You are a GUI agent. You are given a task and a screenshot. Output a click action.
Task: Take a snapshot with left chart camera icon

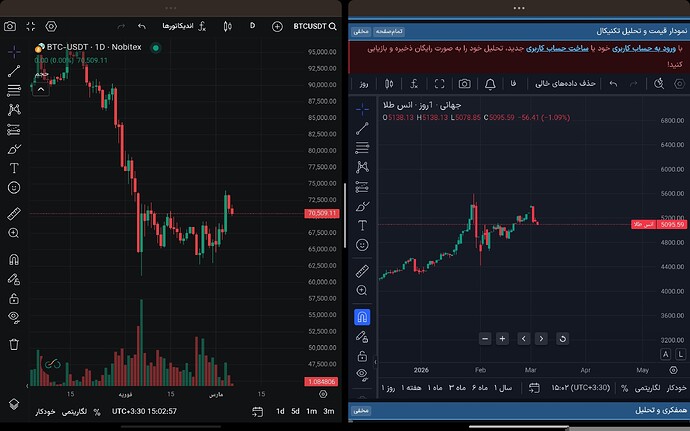pos(10,26)
